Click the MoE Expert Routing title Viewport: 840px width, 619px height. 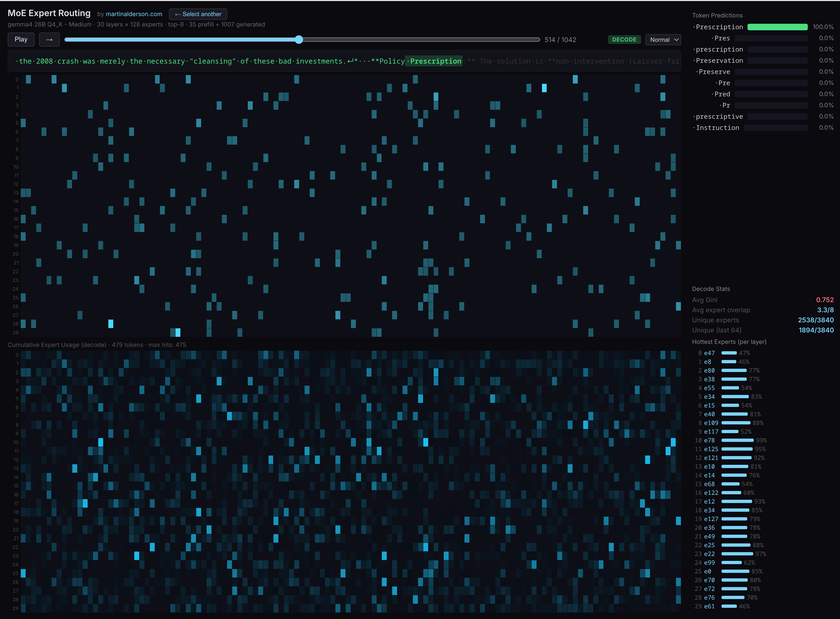49,13
